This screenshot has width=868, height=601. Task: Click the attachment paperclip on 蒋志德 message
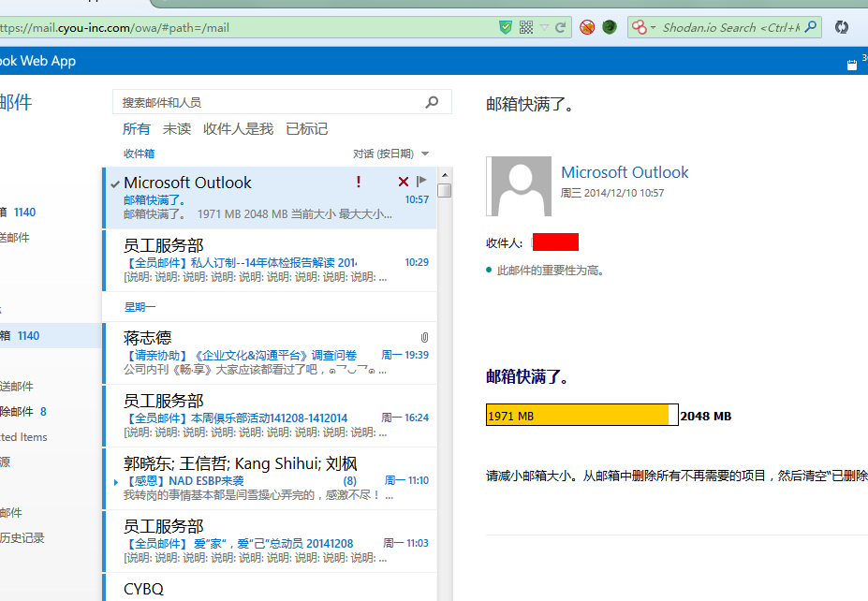pos(424,337)
